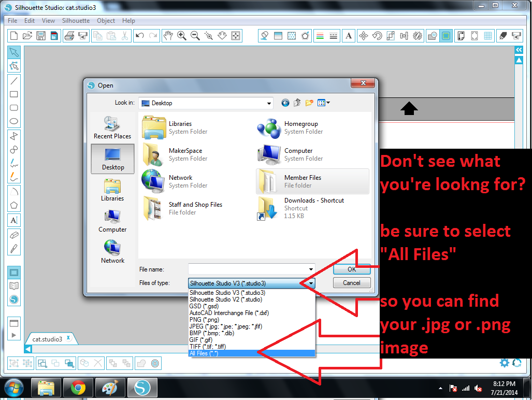Click the Cancel button in Open dialog
This screenshot has height=400, width=532.
click(352, 282)
